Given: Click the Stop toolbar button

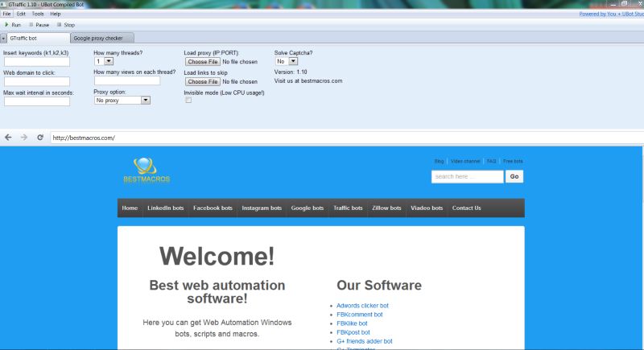Looking at the screenshot, I should click(x=66, y=25).
